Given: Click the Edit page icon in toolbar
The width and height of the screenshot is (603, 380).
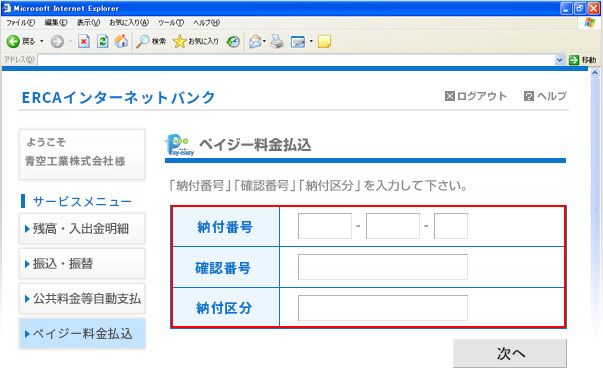Looking at the screenshot, I should click(298, 42).
